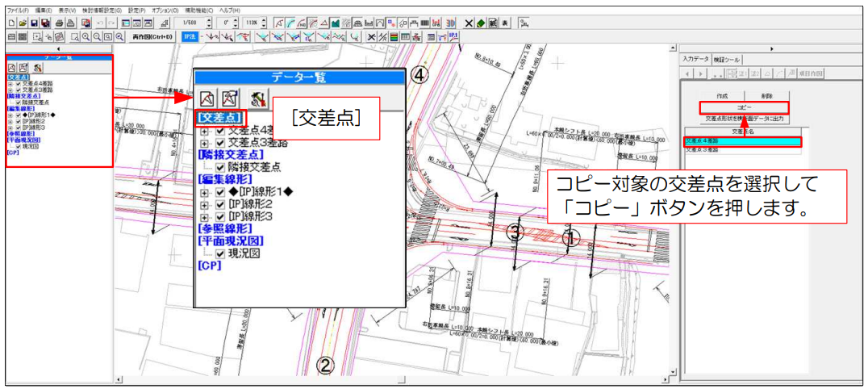Image resolution: width=868 pixels, height=389 pixels.
Task: Expand the [IP]線形3 tree node
Action: (205, 216)
